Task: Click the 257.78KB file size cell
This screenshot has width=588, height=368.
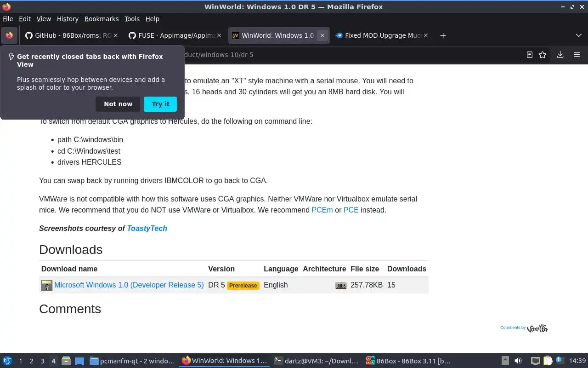Action: tap(367, 285)
